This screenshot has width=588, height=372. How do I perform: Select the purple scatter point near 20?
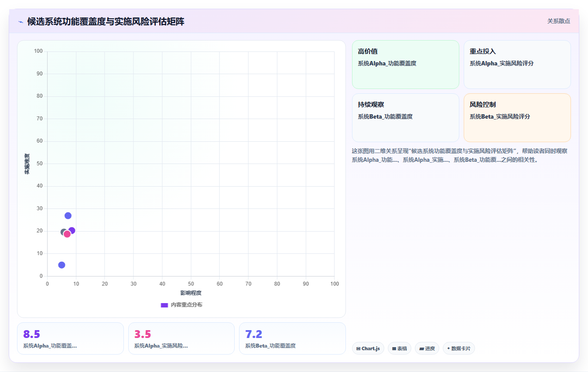point(72,231)
